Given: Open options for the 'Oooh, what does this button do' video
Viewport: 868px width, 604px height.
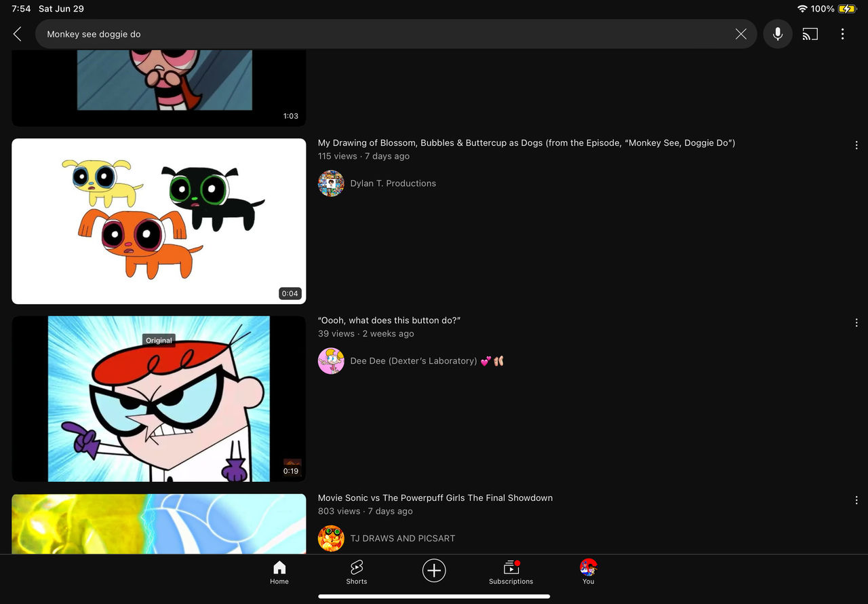Looking at the screenshot, I should (856, 323).
